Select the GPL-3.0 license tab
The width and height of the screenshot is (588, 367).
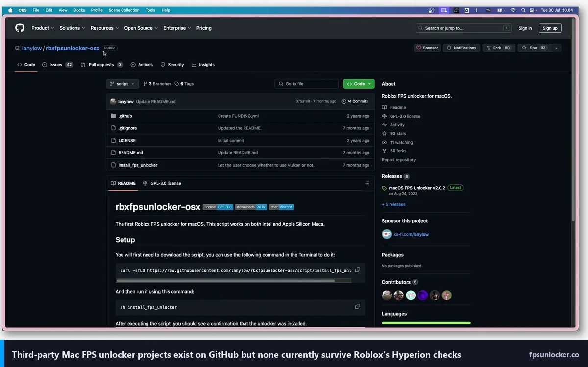[162, 183]
